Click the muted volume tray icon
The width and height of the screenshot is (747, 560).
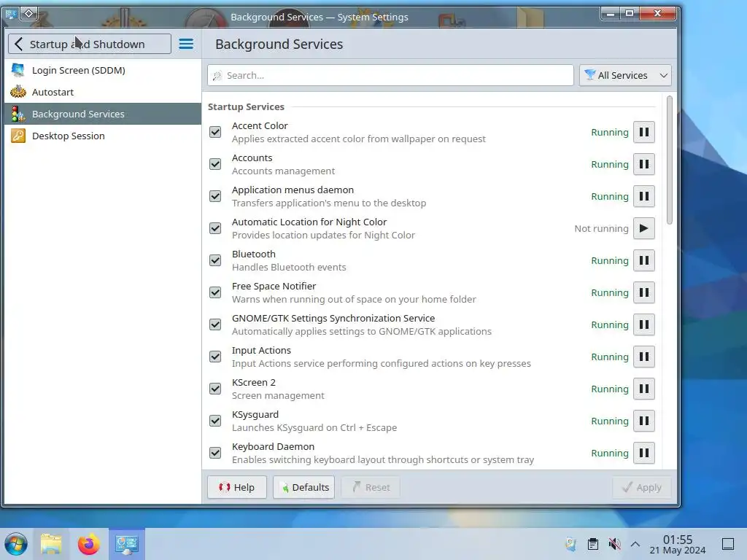coord(614,544)
